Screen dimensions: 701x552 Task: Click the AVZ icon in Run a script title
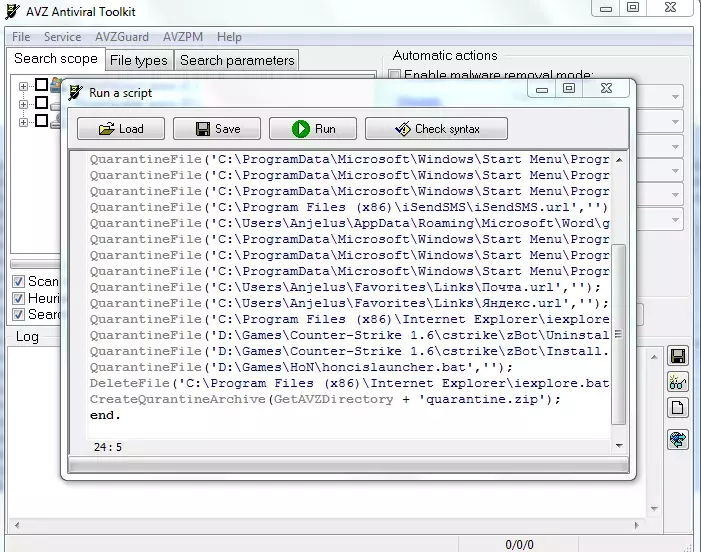[75, 93]
